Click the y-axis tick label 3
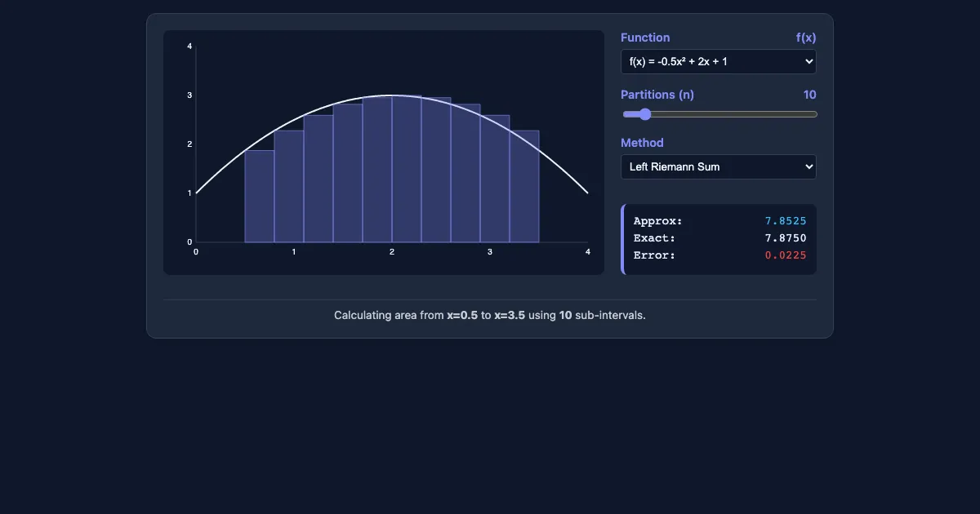Viewport: 980px width, 514px height. (x=189, y=95)
